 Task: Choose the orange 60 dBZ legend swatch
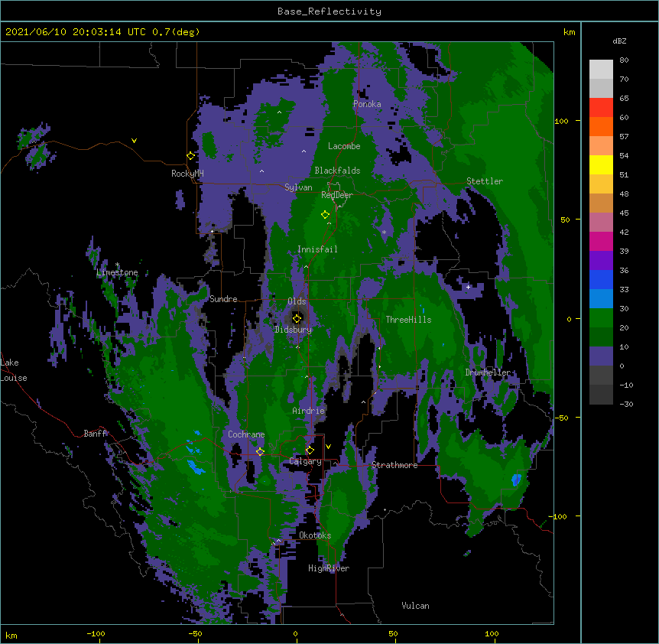pos(601,126)
